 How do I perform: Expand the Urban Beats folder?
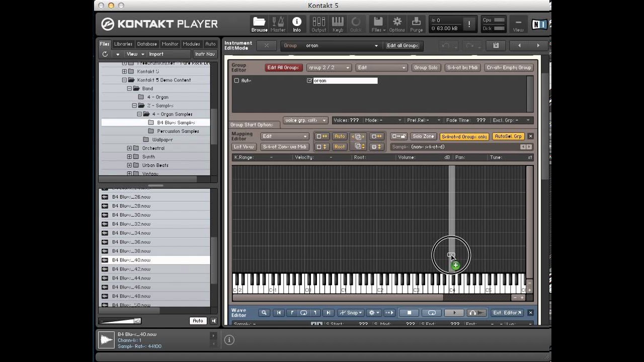click(x=129, y=165)
